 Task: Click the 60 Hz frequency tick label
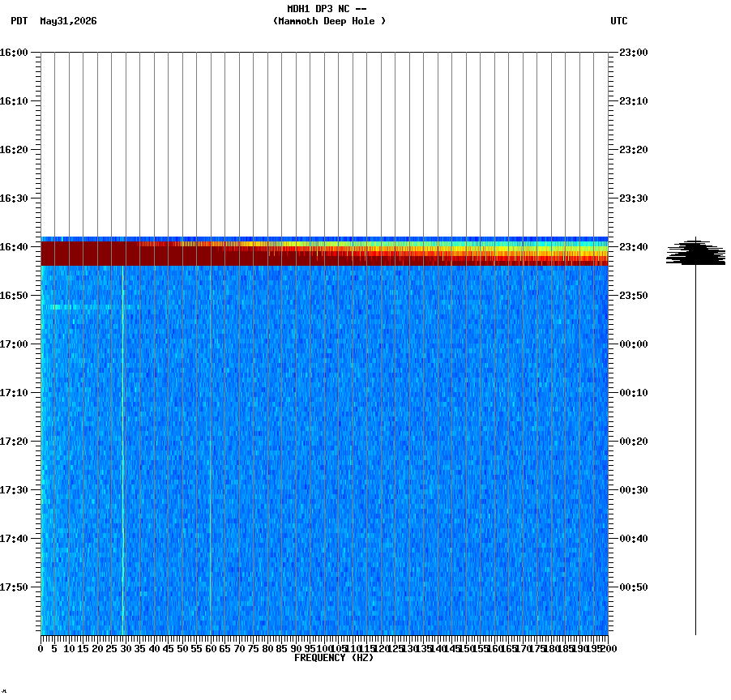[211, 649]
